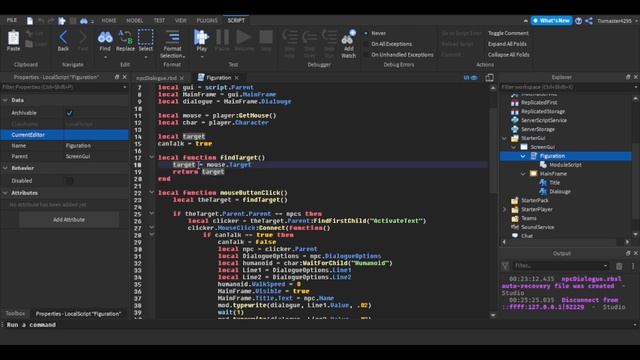Click the StarterPack folder icon

point(515,200)
